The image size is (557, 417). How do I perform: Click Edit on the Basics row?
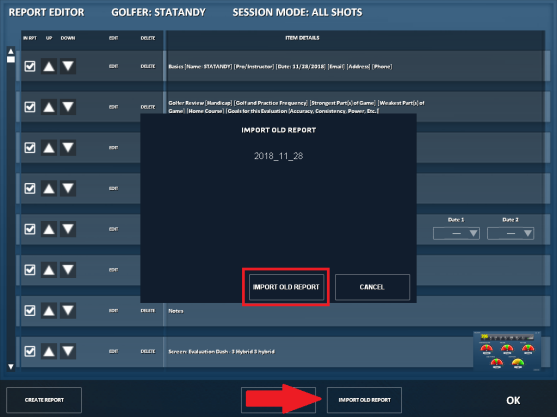click(113, 66)
